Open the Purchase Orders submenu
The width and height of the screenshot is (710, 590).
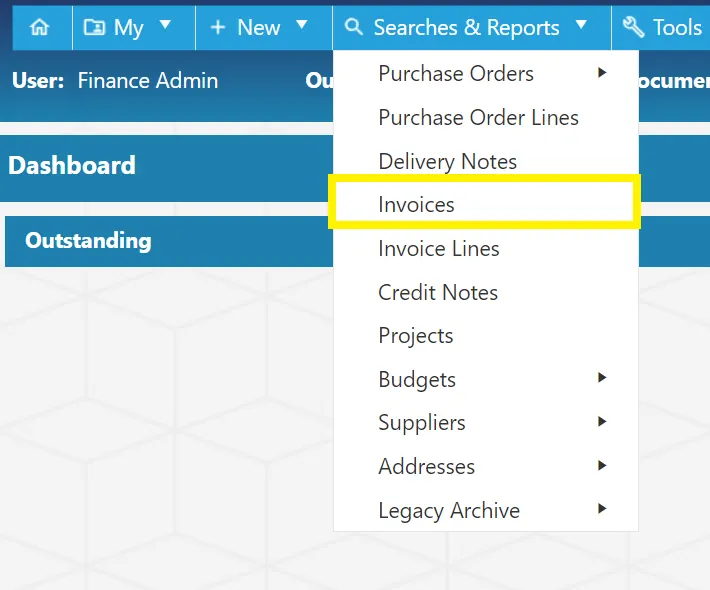[486, 73]
